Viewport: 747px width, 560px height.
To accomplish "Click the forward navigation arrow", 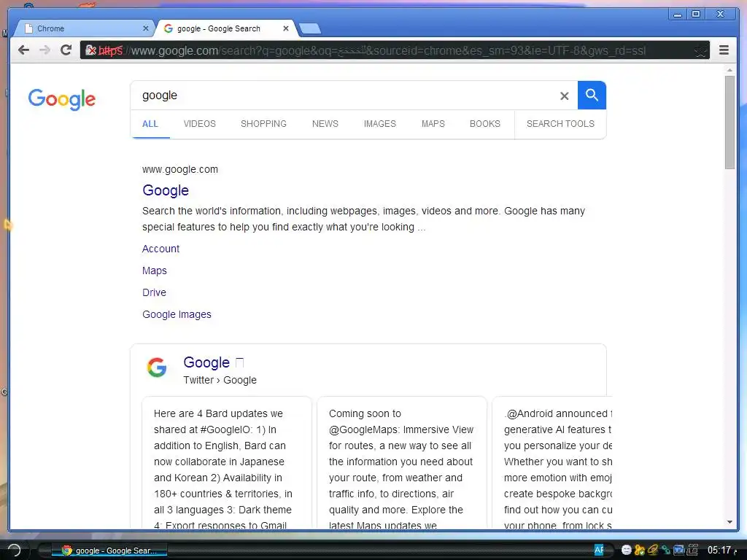I will 44,50.
